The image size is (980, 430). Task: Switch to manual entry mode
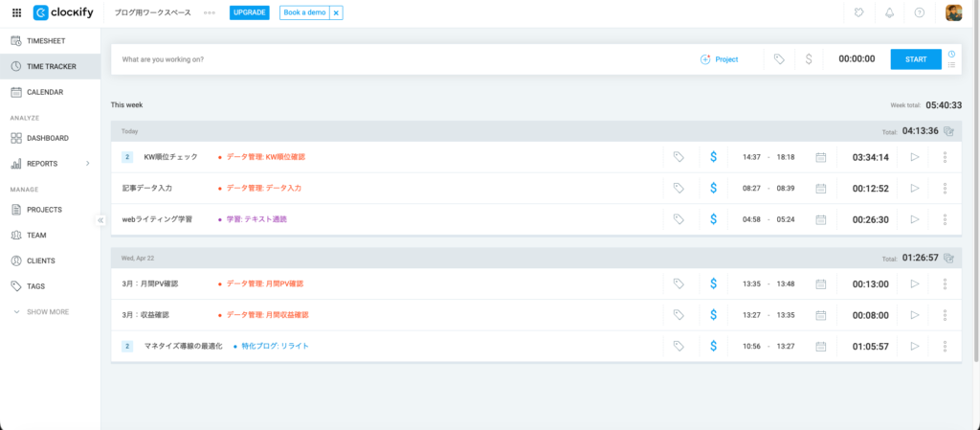952,65
